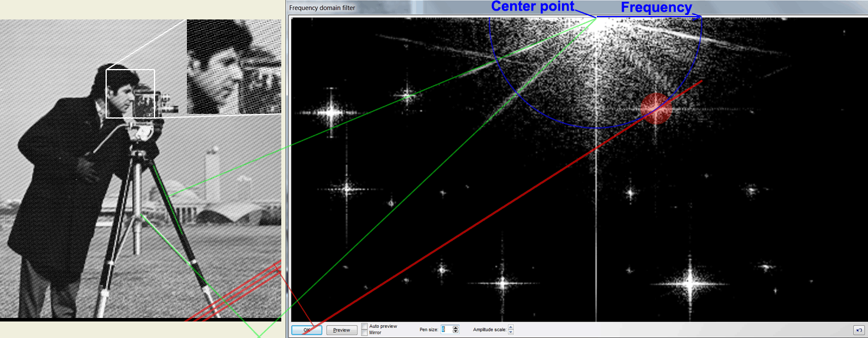Decrease pen size with down arrow
Image resolution: width=868 pixels, height=338 pixels.
pos(455,332)
